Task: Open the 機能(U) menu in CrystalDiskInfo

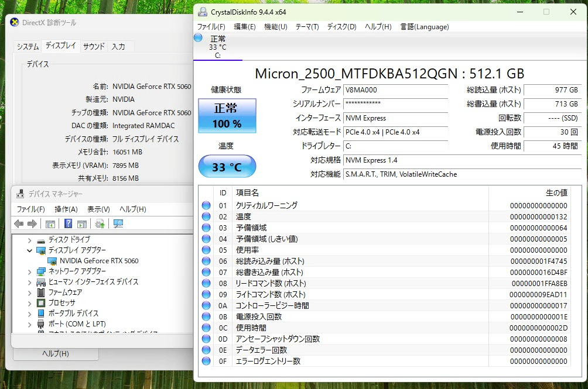Action: (x=276, y=26)
